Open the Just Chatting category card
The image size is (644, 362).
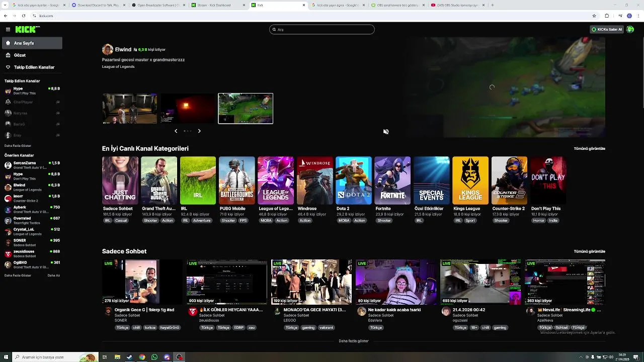tap(120, 180)
